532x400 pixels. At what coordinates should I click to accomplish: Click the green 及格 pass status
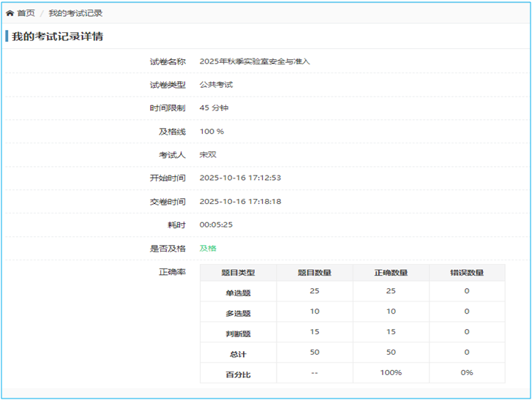click(x=208, y=249)
